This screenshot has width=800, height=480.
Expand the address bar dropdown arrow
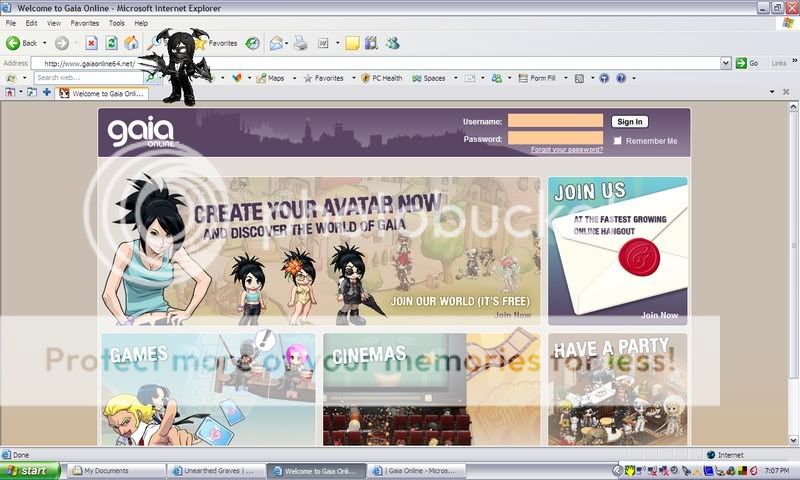pos(726,63)
